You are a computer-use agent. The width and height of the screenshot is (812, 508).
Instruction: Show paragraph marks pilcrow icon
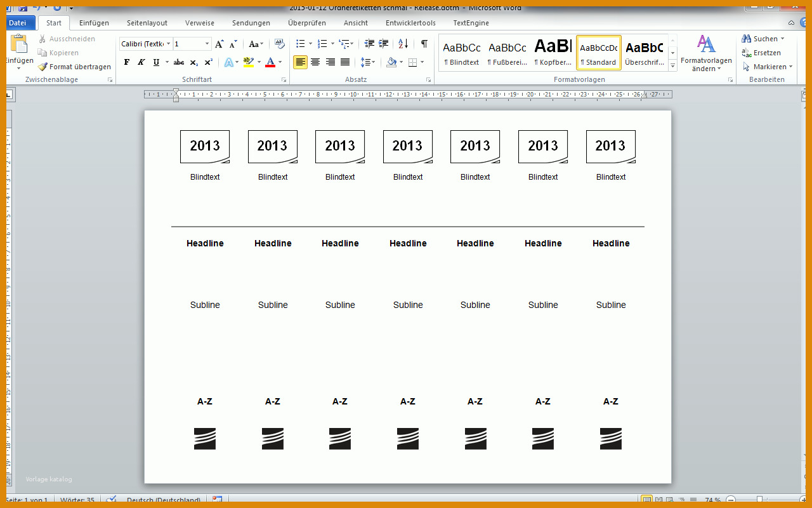[x=424, y=44]
